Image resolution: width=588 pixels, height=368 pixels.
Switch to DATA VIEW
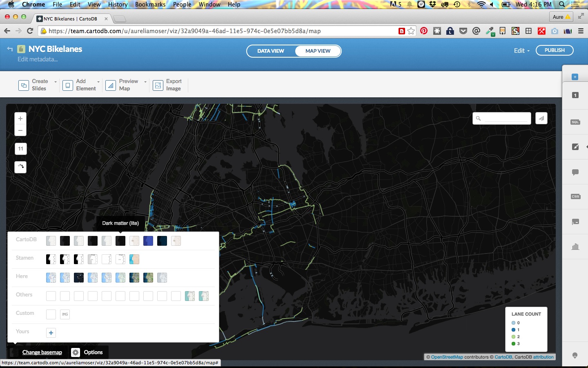pos(271,51)
